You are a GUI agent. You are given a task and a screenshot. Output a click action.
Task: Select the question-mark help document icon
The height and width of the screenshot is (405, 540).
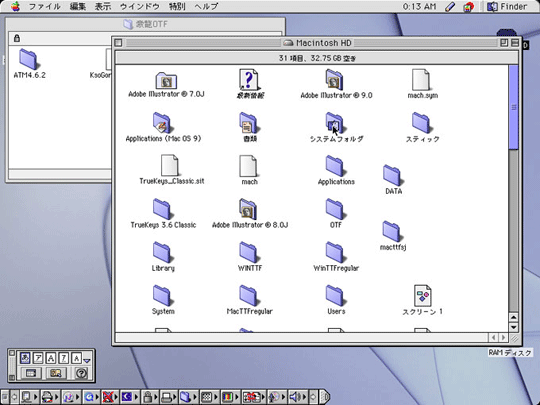pyautogui.click(x=249, y=80)
